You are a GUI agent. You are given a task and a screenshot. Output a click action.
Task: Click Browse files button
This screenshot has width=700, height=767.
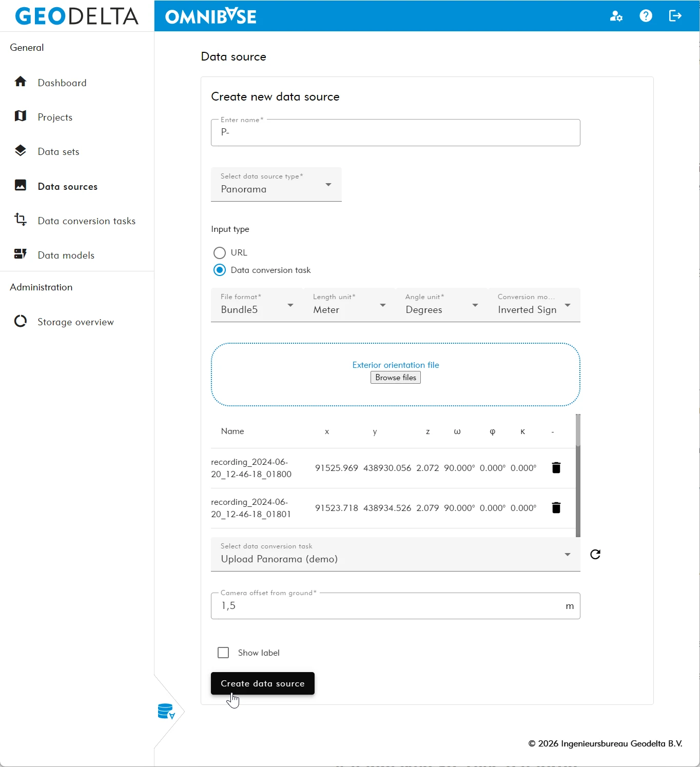point(395,378)
